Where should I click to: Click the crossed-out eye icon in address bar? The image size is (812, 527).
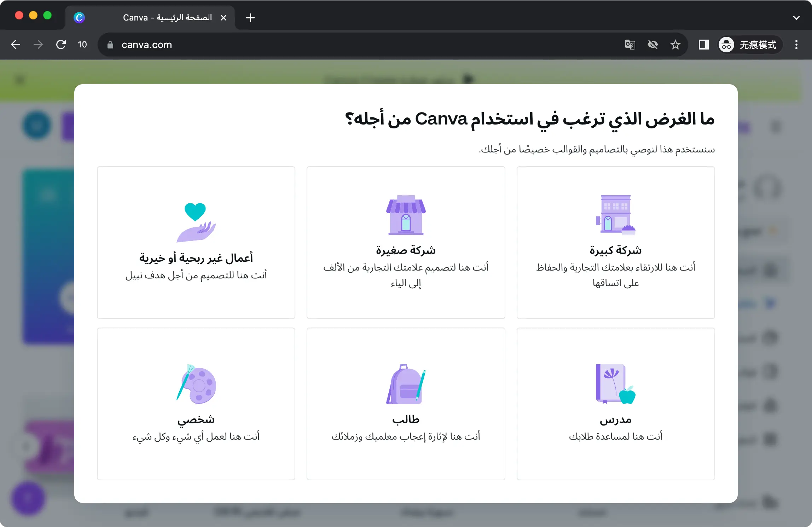652,45
